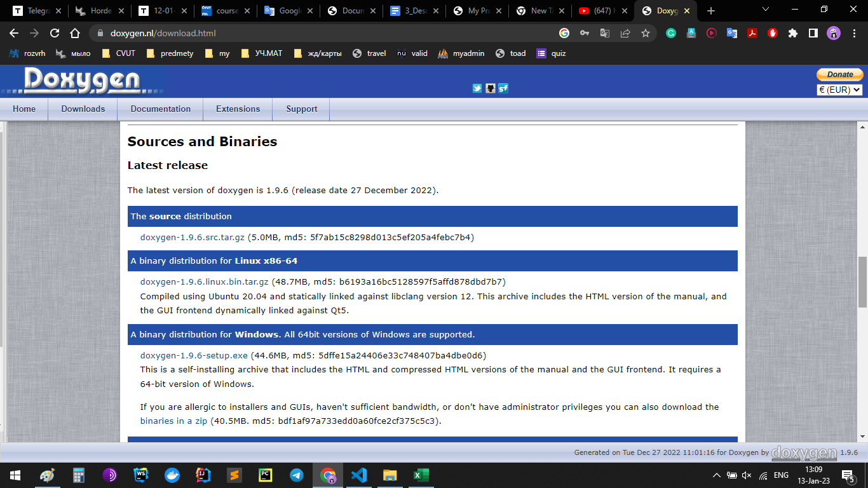868x488 pixels.
Task: Open Doxygen's Twitter page icon
Action: click(x=477, y=88)
